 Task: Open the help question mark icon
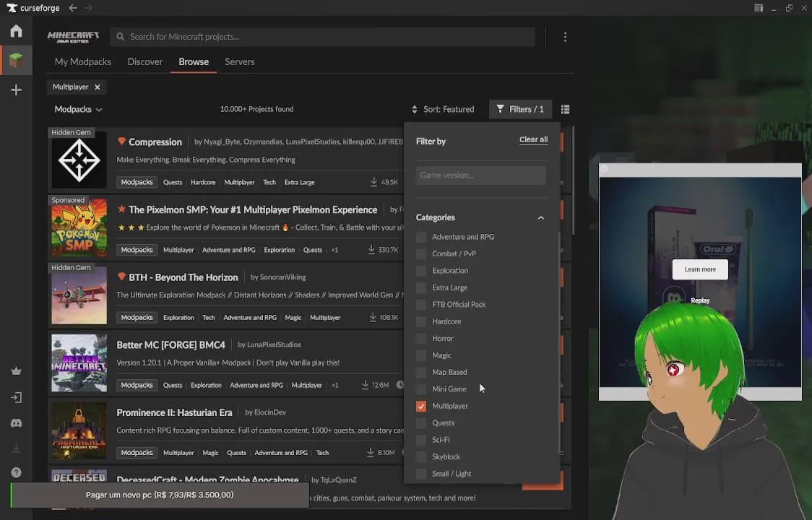point(16,472)
